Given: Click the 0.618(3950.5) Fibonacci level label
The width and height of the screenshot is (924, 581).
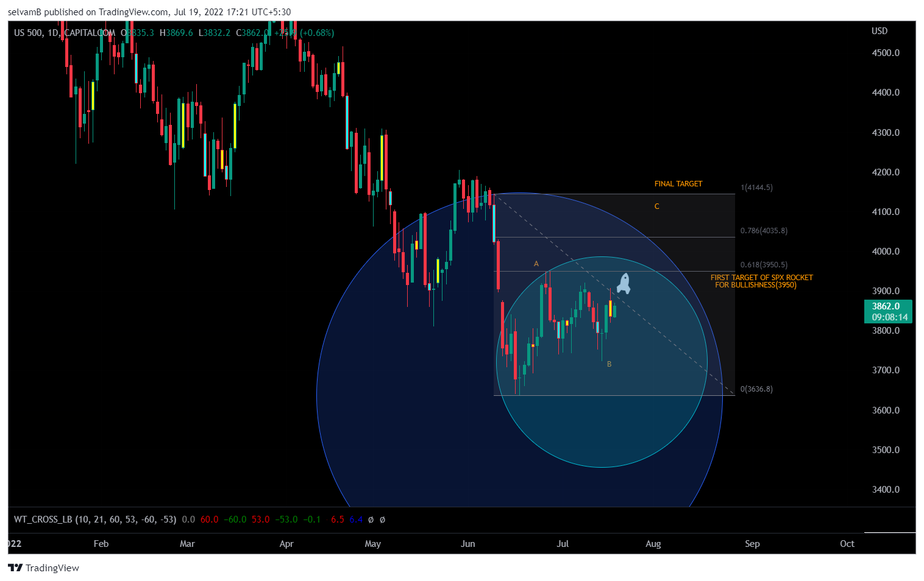Looking at the screenshot, I should coord(764,265).
